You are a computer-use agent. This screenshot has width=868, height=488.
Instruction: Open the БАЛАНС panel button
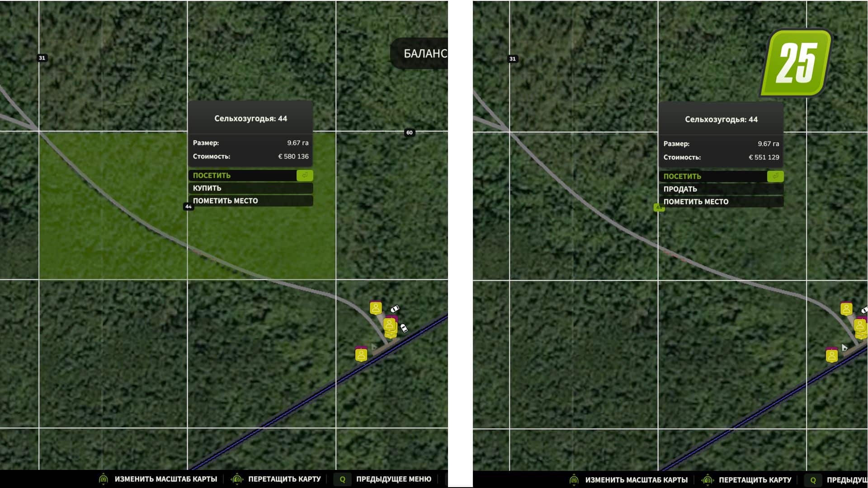click(419, 53)
